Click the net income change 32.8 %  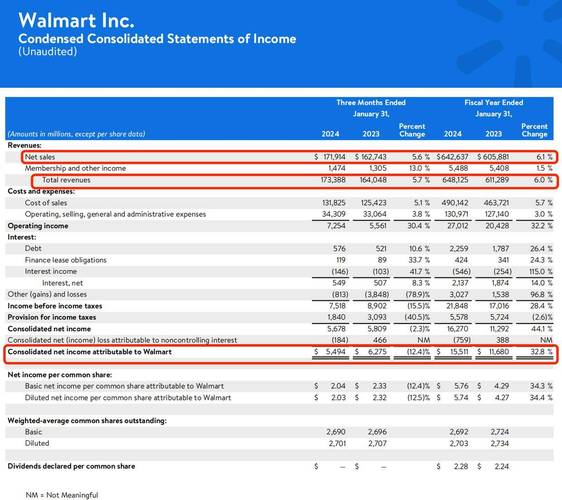[x=541, y=352]
